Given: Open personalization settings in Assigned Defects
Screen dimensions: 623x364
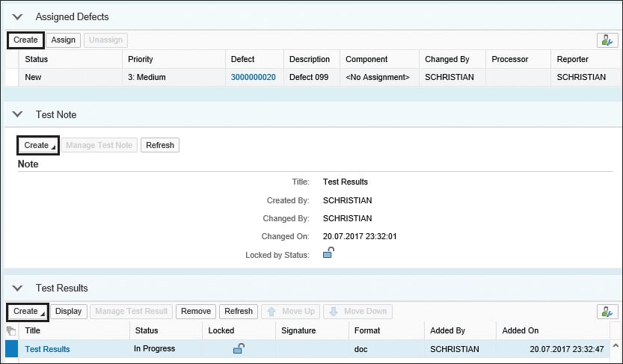Looking at the screenshot, I should point(607,40).
